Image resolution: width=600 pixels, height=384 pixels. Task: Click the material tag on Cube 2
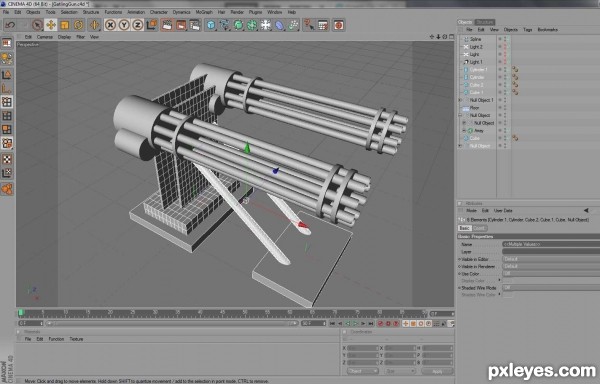coord(515,85)
